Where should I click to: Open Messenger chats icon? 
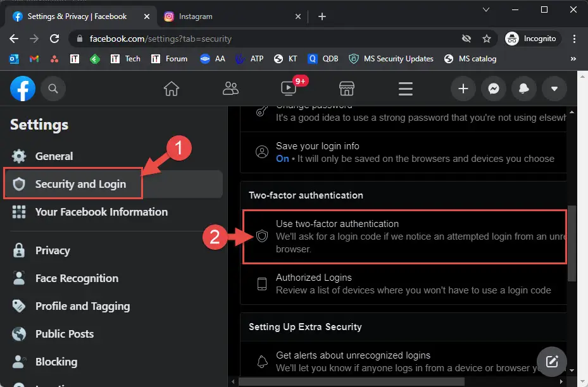pyautogui.click(x=494, y=89)
